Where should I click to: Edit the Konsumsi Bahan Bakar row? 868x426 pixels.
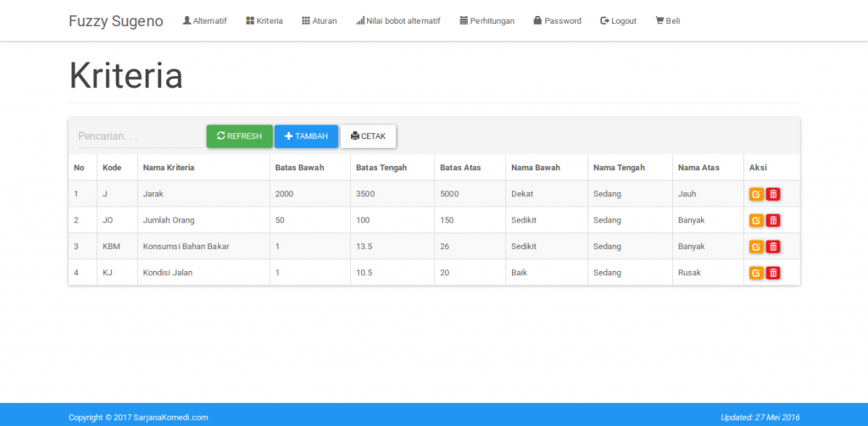tap(756, 246)
